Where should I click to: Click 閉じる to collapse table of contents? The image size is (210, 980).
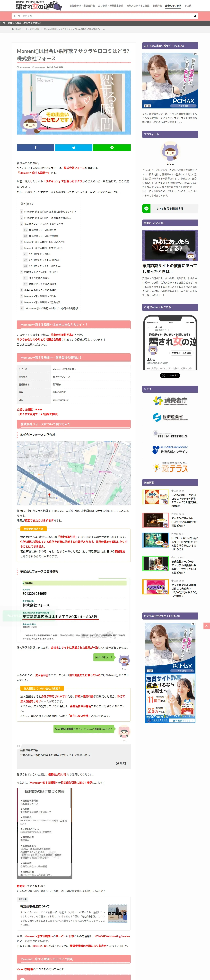click(x=30, y=204)
